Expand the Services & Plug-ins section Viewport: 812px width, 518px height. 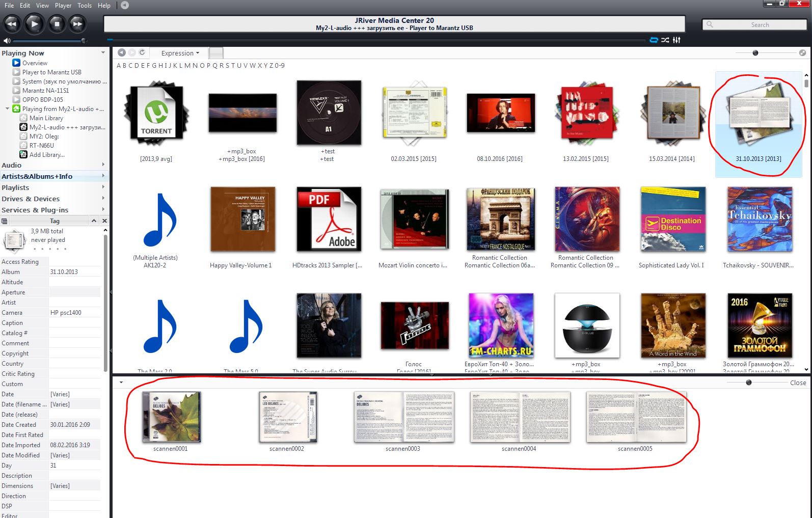103,209
